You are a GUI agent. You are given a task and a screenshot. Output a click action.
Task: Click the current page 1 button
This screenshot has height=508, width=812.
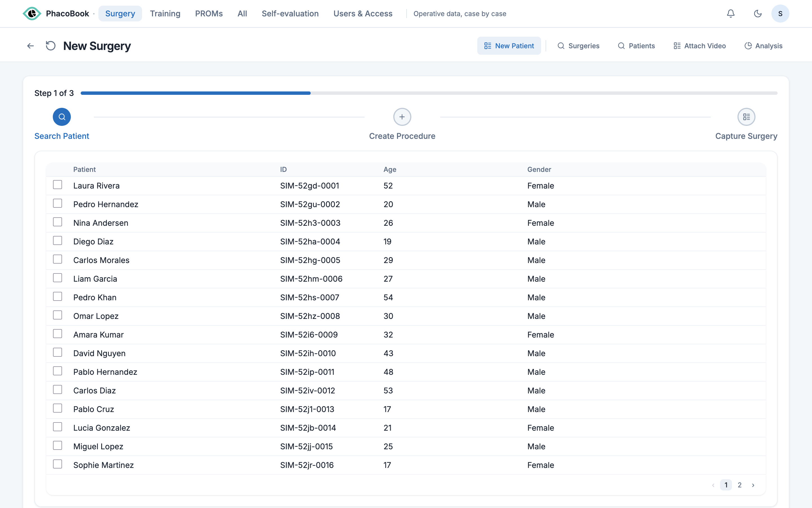pos(726,485)
